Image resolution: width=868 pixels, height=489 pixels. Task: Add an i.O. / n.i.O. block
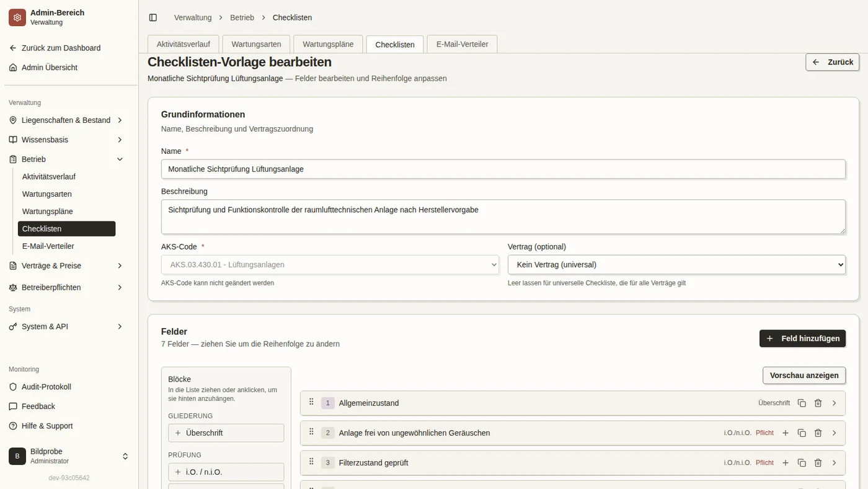click(x=226, y=472)
